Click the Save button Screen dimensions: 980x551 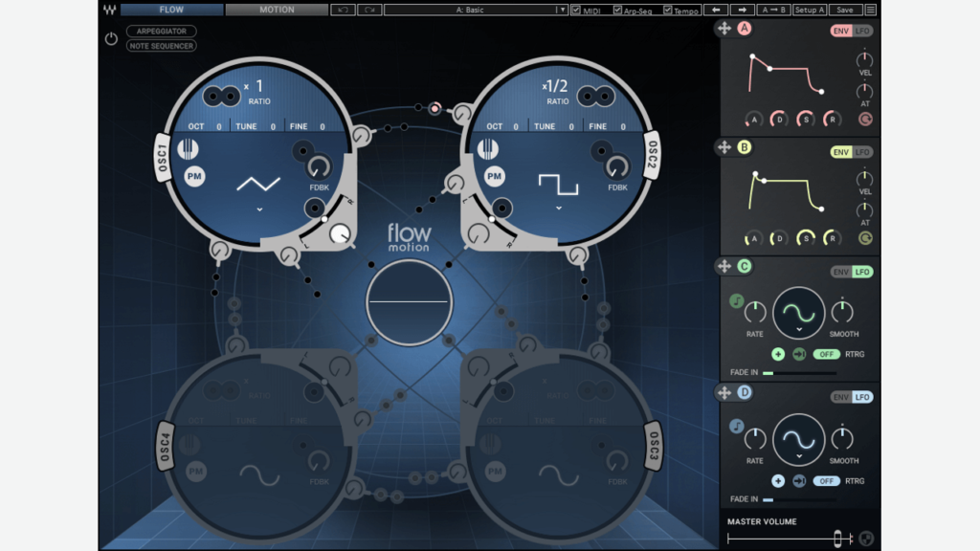click(845, 10)
